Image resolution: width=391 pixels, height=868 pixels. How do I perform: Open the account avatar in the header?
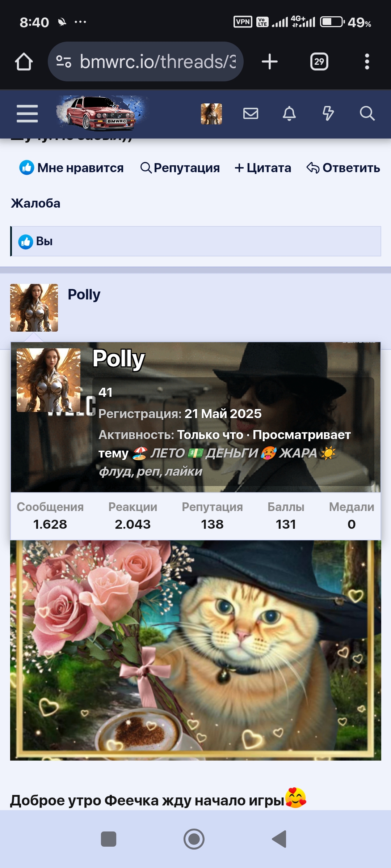tap(211, 114)
